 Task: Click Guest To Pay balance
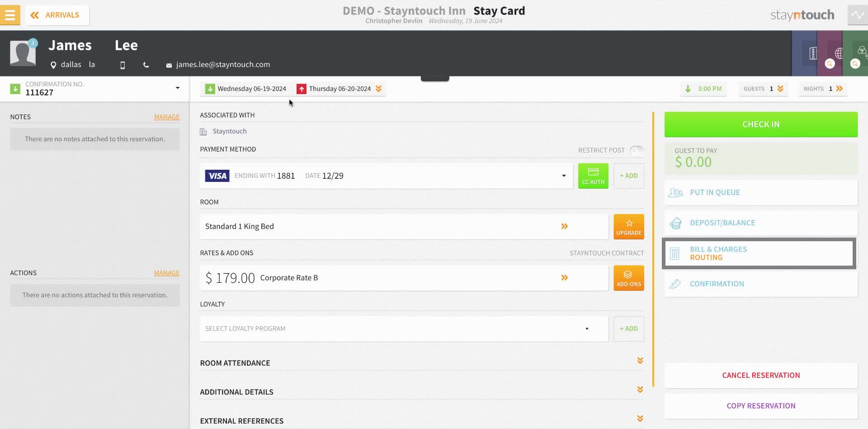coord(761,158)
